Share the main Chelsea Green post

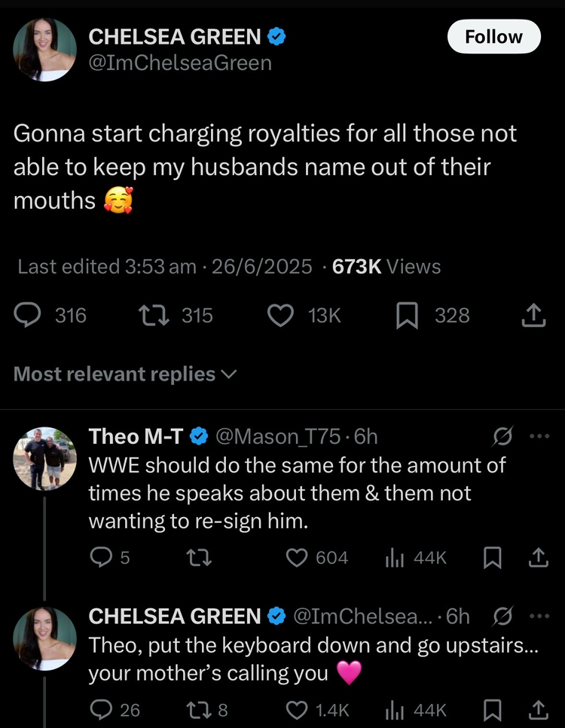pyautogui.click(x=533, y=315)
